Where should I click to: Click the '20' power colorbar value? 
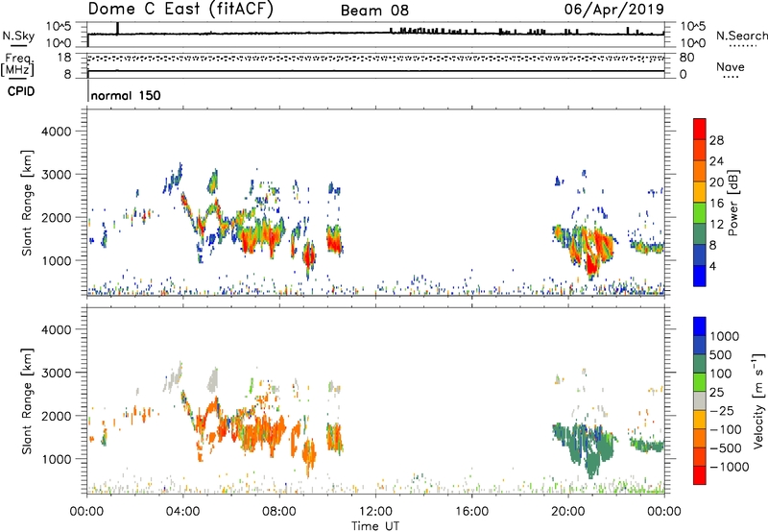[x=716, y=182]
